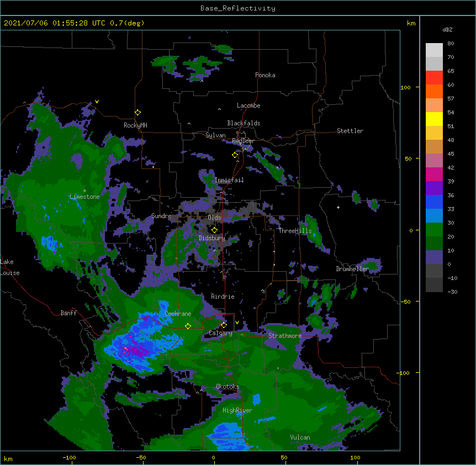476x465 pixels.
Task: Click the ThreeHills label
Action: pyautogui.click(x=295, y=231)
